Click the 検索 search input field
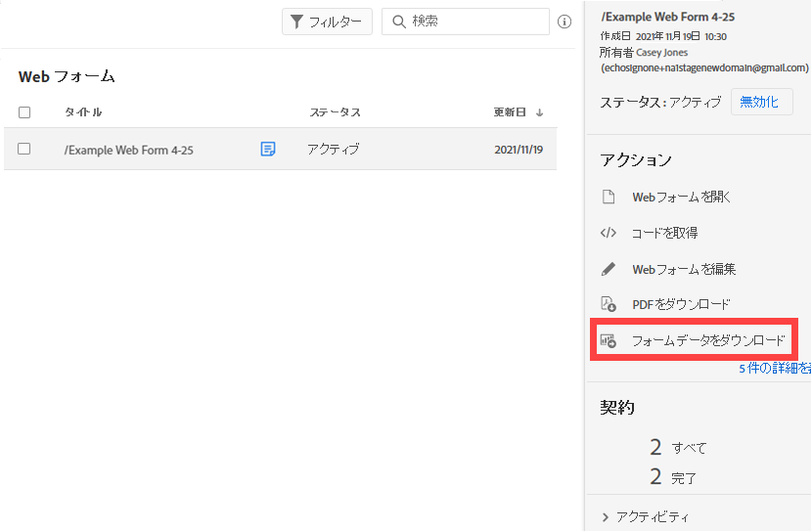 click(476, 22)
